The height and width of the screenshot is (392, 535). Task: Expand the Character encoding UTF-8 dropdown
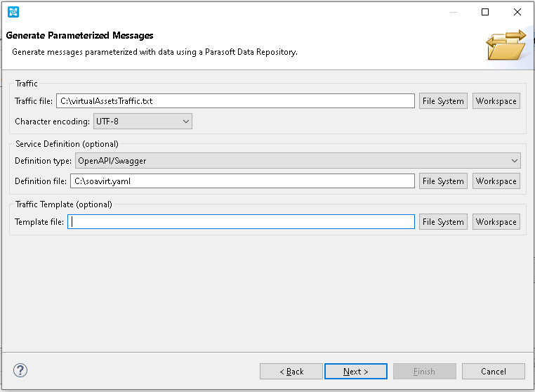point(143,122)
